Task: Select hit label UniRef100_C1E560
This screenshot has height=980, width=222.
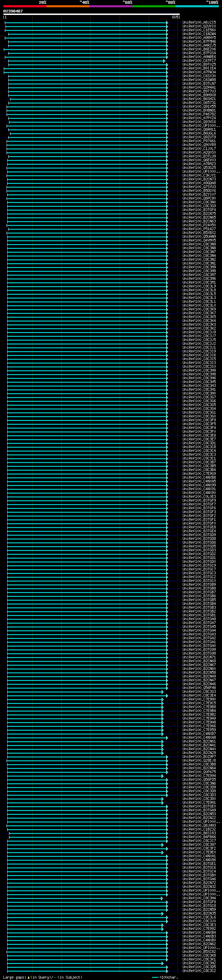Action: coord(199,30)
